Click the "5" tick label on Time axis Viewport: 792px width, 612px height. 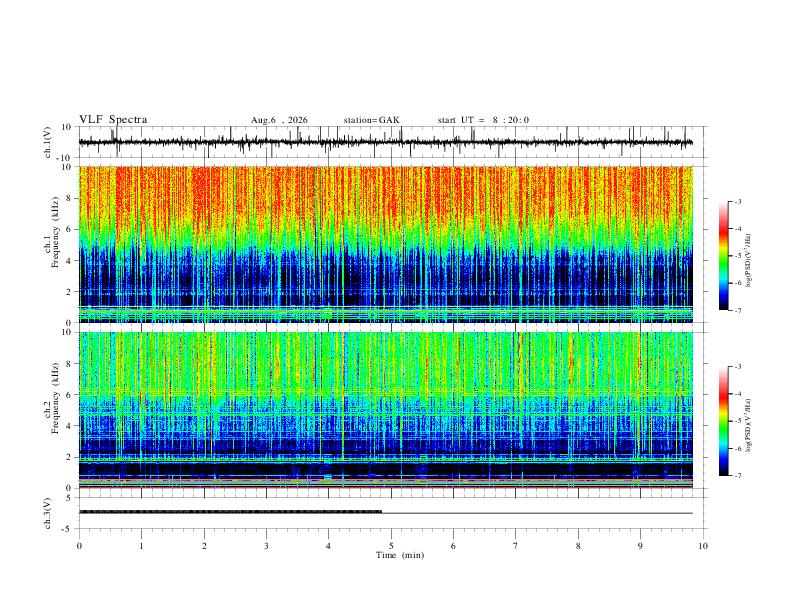pos(391,546)
